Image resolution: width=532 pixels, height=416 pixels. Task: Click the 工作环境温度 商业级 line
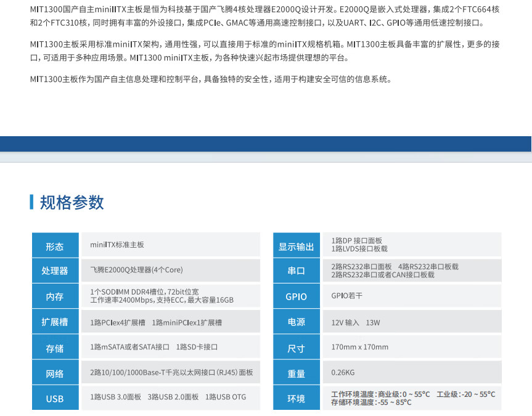[x=413, y=394]
